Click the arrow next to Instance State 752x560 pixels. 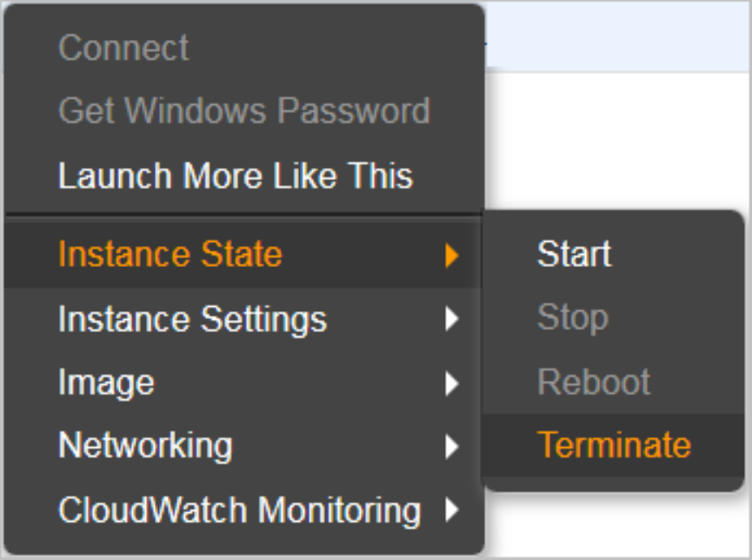point(450,256)
